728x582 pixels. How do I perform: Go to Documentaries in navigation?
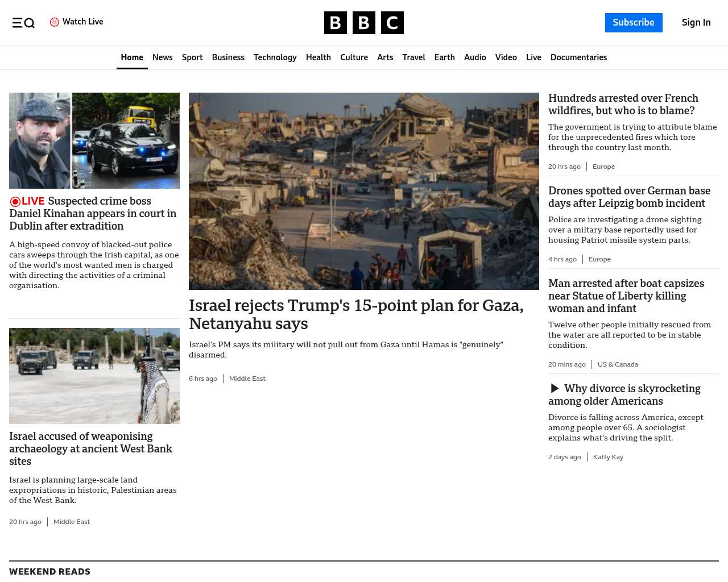[578, 57]
